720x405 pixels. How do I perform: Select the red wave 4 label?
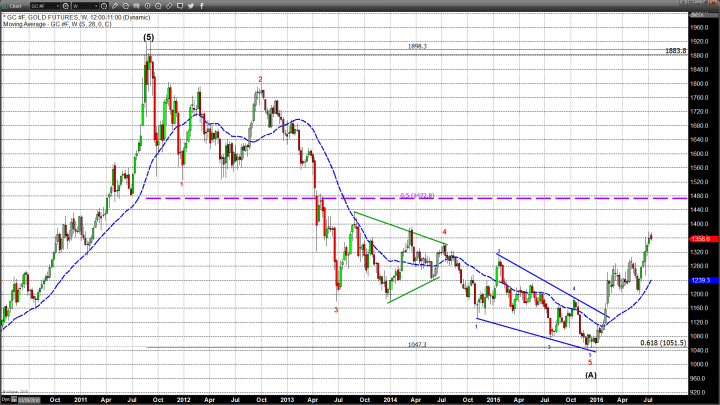444,232
